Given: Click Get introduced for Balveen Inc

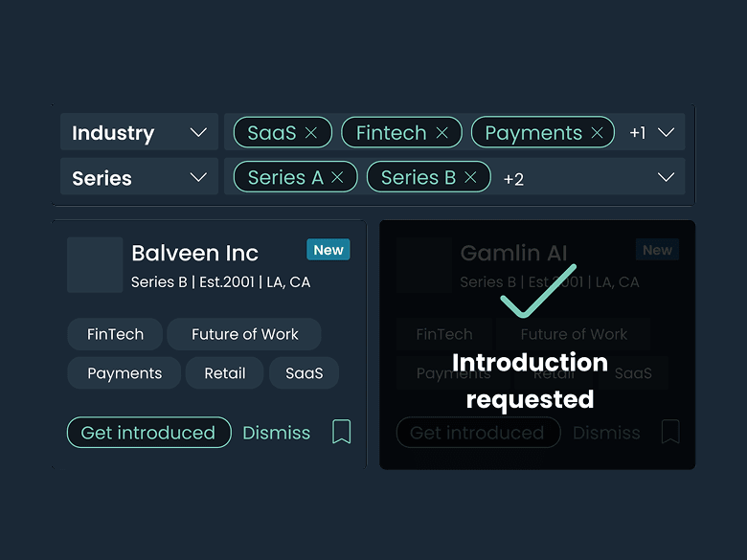Looking at the screenshot, I should pyautogui.click(x=148, y=433).
